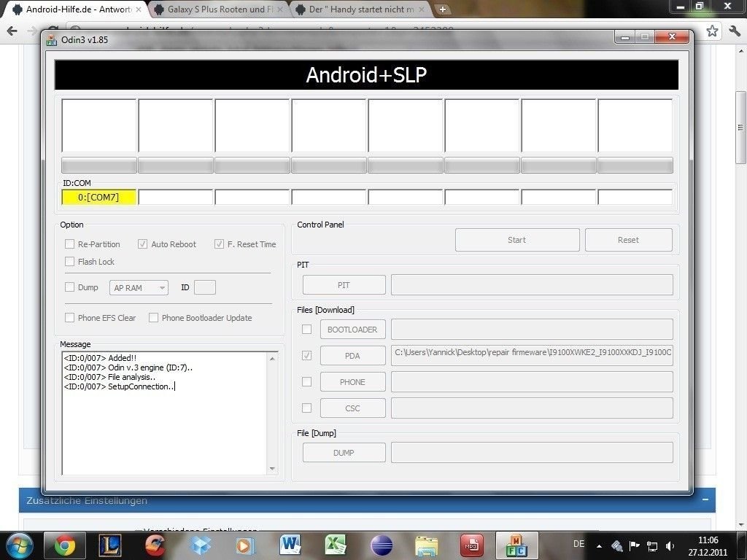This screenshot has width=747, height=560.
Task: Click the browser page vertical scrollbar
Action: tap(741, 128)
